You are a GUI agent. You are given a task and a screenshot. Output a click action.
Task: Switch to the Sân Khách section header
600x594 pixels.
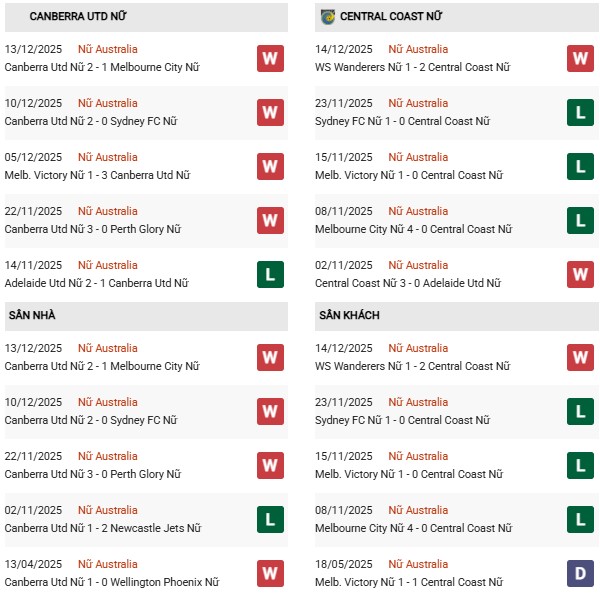349,316
